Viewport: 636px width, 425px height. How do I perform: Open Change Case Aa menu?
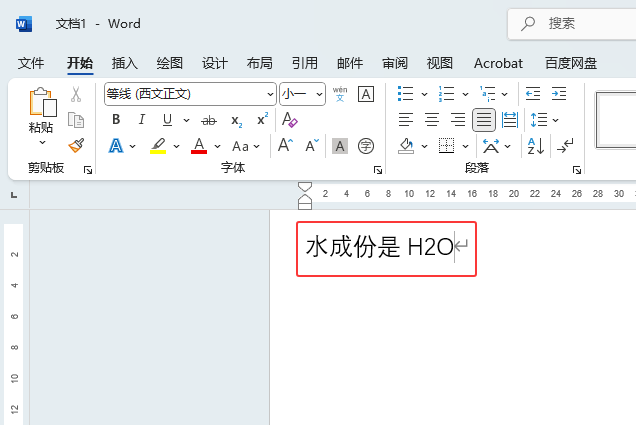coord(245,146)
